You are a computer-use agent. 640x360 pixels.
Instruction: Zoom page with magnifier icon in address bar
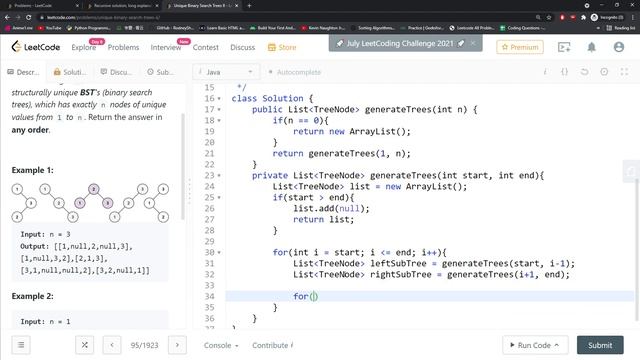pos(538,17)
